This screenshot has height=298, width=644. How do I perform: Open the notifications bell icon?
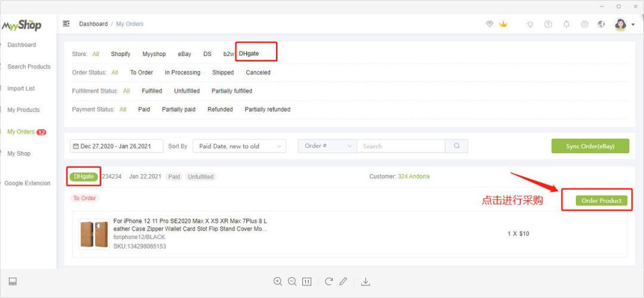click(x=566, y=24)
